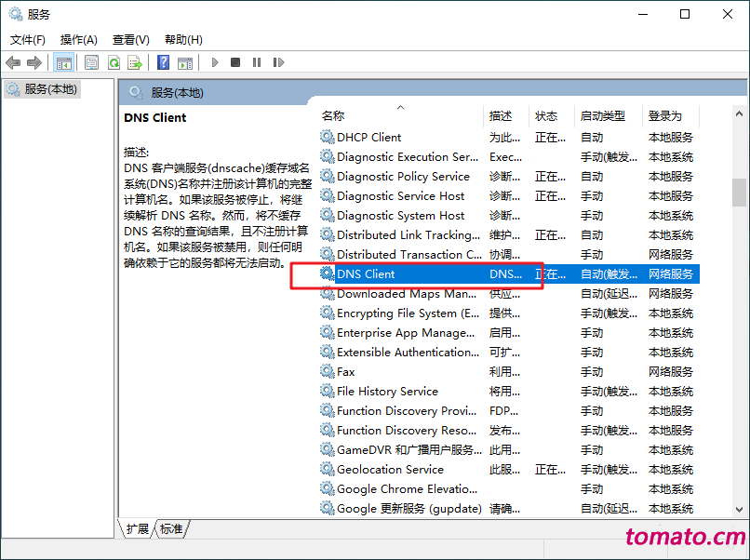750x560 pixels.
Task: Click gear icon of Geolocation Service
Action: (328, 469)
